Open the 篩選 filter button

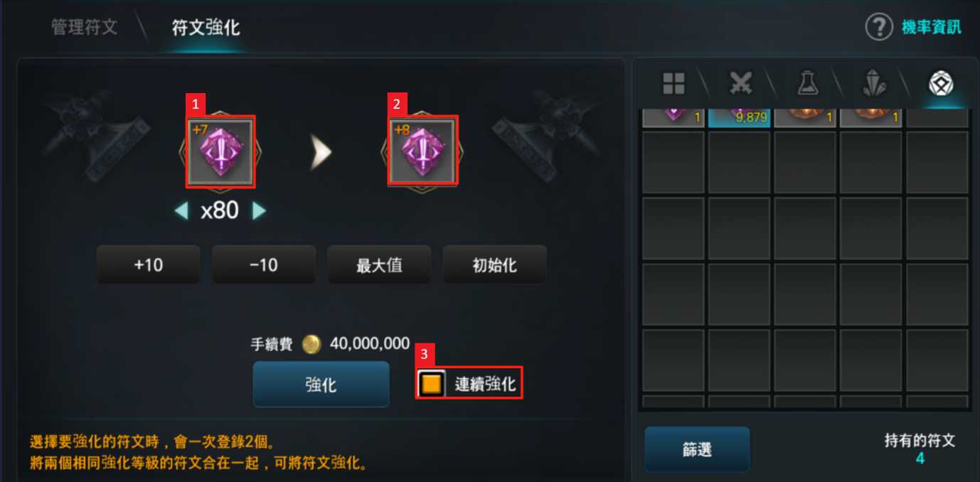pyautogui.click(x=697, y=450)
